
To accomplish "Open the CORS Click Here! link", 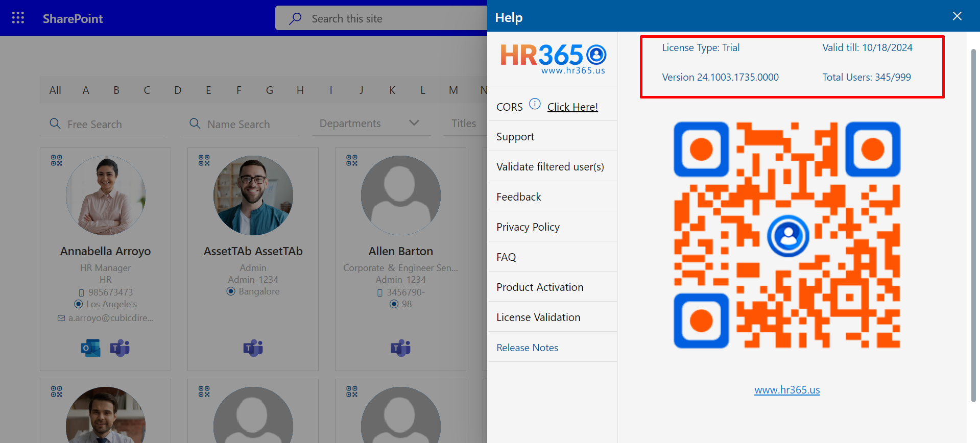I will click(572, 107).
